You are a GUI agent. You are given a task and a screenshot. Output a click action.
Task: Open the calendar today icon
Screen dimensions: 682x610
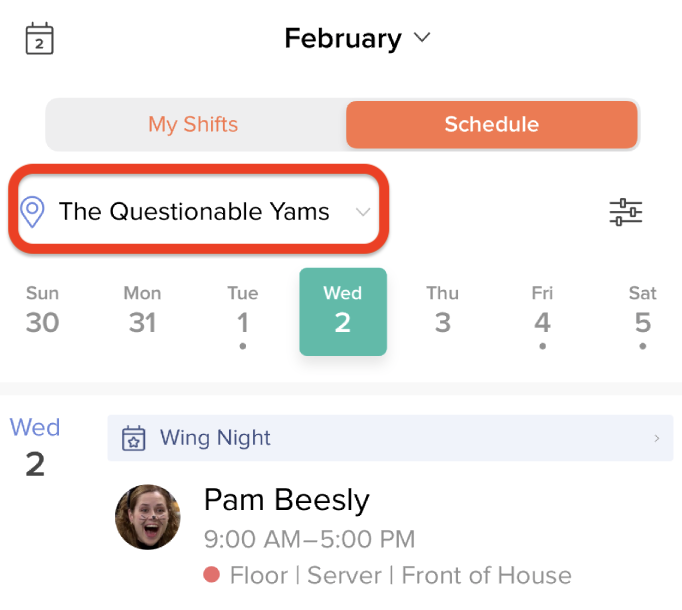[x=40, y=39]
